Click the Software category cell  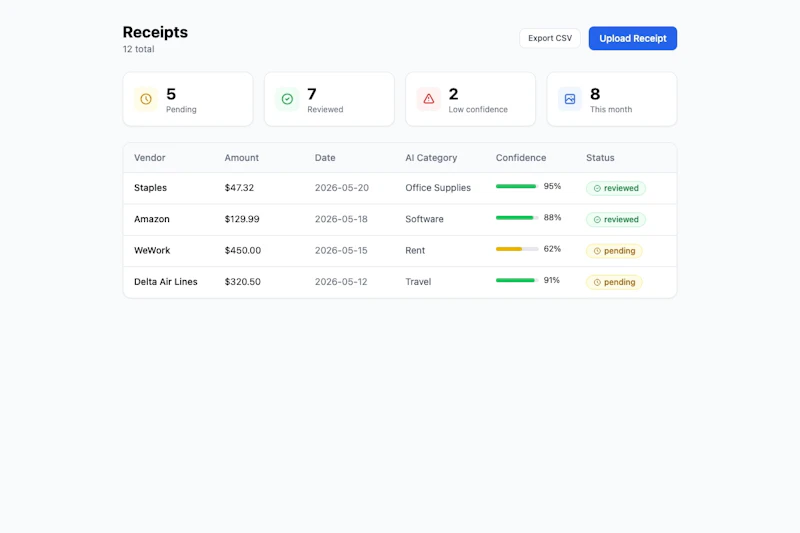[x=424, y=219]
